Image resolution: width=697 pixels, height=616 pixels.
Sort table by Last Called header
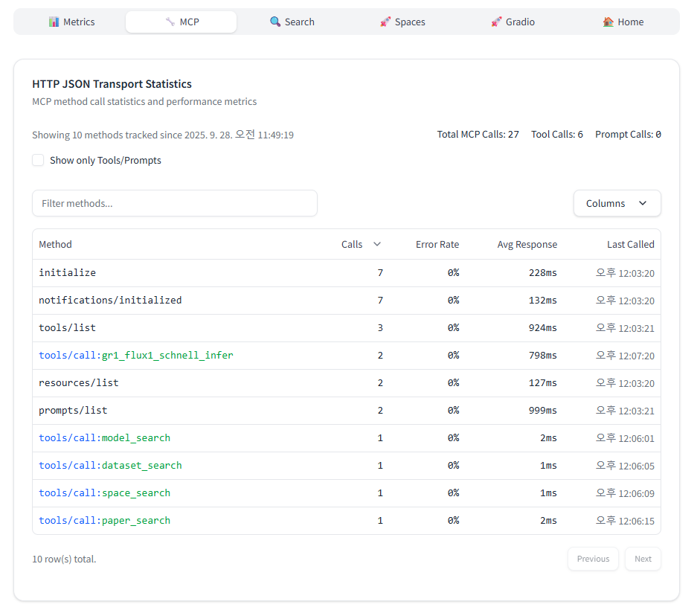[630, 245]
